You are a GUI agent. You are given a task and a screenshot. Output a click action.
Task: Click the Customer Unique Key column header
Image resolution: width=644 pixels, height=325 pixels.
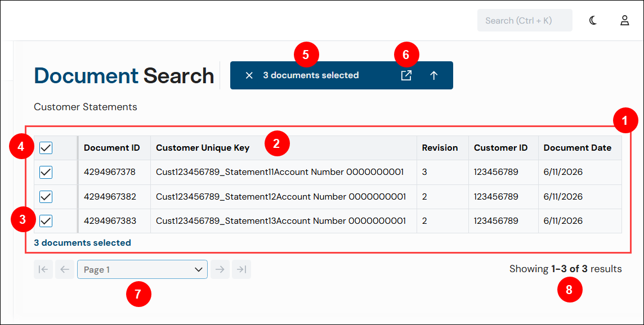coord(203,148)
